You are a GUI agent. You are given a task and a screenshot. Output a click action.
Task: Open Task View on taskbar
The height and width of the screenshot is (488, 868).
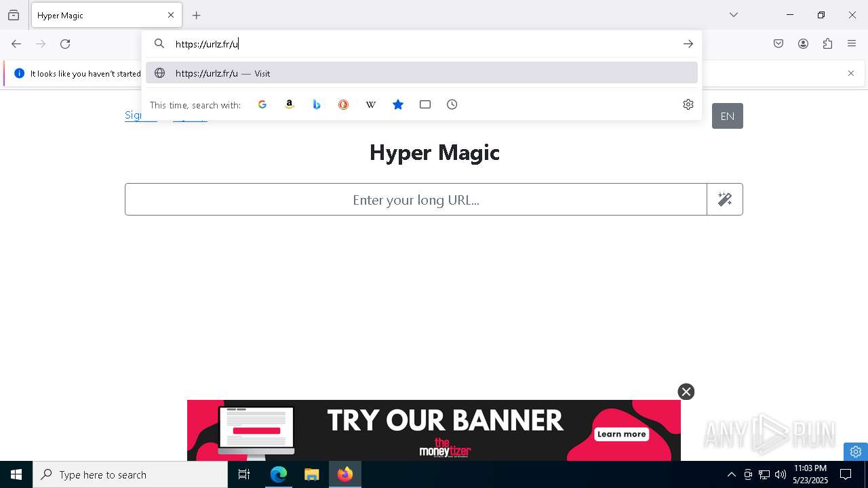tap(244, 474)
